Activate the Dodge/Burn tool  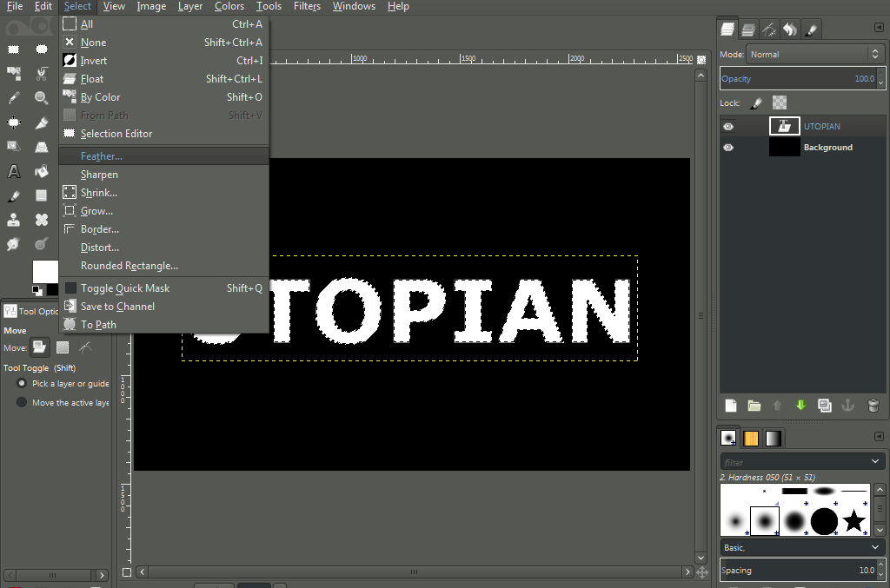tap(42, 244)
